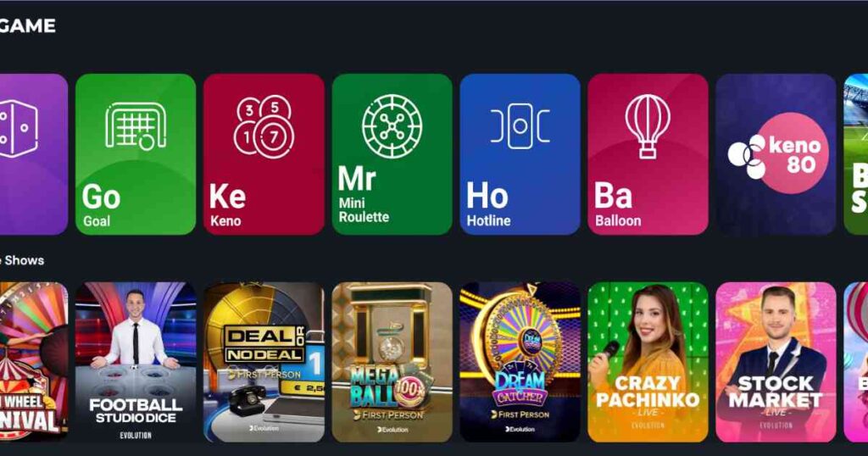Open Football Studio Dice live show
Viewport: 868px width, 456px height.
(x=136, y=362)
